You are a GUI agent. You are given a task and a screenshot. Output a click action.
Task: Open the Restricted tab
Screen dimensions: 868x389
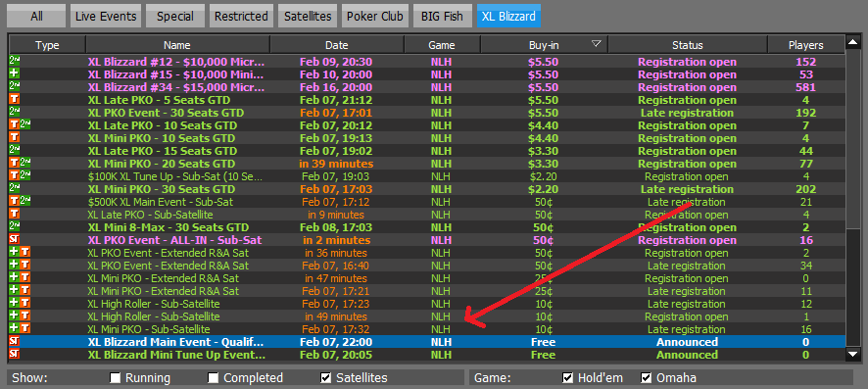point(241,16)
